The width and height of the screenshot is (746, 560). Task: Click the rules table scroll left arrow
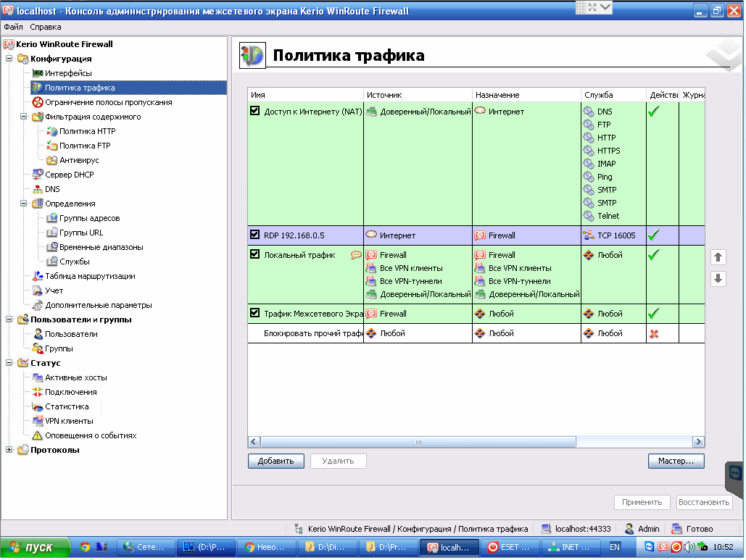254,442
